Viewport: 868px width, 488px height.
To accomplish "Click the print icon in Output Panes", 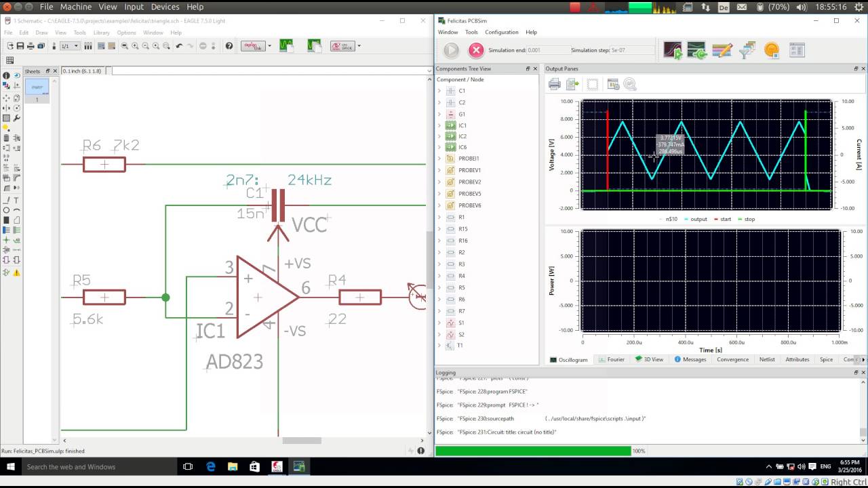I will coord(555,84).
